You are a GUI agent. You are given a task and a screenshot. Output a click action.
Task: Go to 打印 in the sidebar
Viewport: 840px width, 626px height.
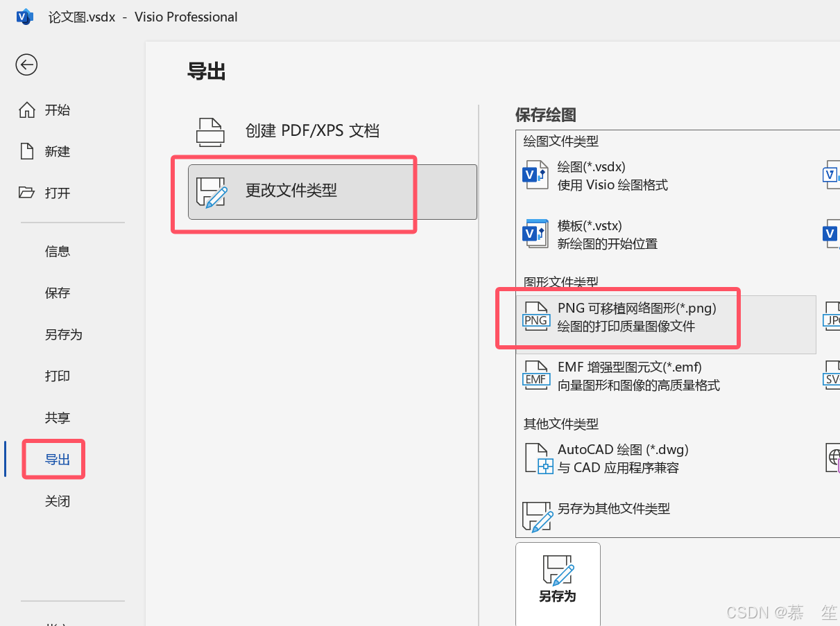coord(58,376)
